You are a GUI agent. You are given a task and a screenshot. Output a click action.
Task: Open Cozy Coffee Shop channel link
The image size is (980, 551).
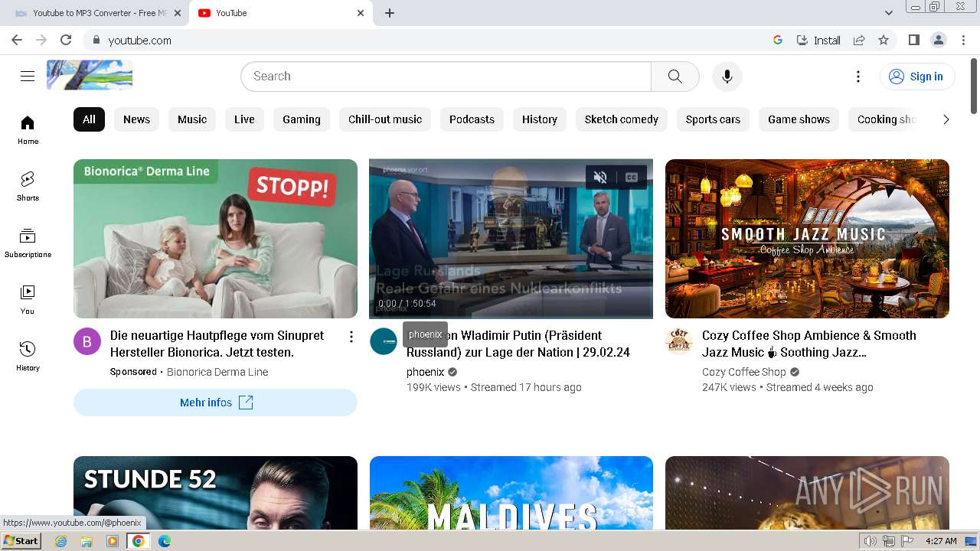(x=744, y=372)
